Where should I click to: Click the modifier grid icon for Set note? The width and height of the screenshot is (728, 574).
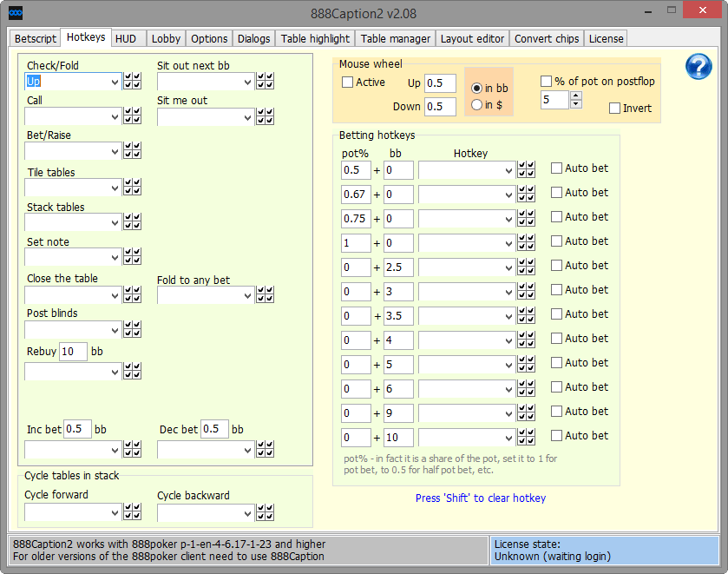[x=132, y=256]
